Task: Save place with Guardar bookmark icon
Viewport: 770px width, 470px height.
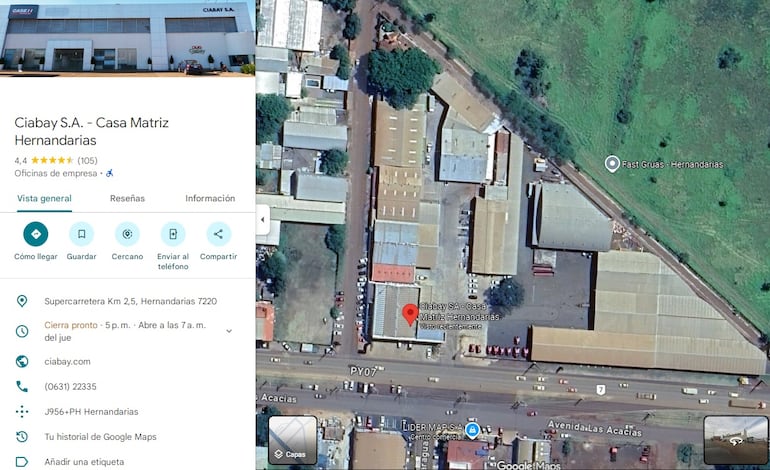Action: [x=82, y=234]
